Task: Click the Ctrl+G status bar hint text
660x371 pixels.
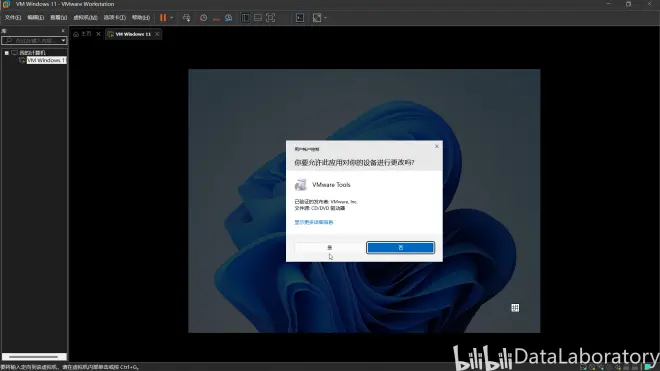Action: point(69,367)
